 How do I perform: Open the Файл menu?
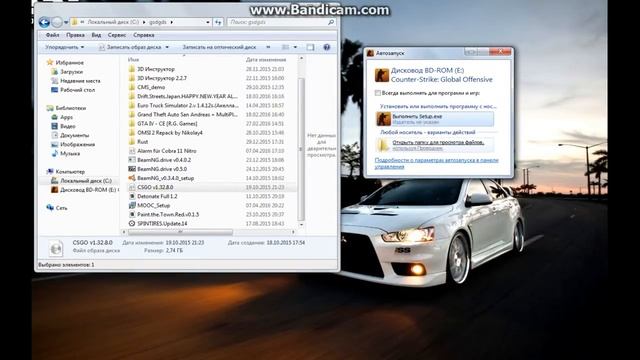click(53, 35)
